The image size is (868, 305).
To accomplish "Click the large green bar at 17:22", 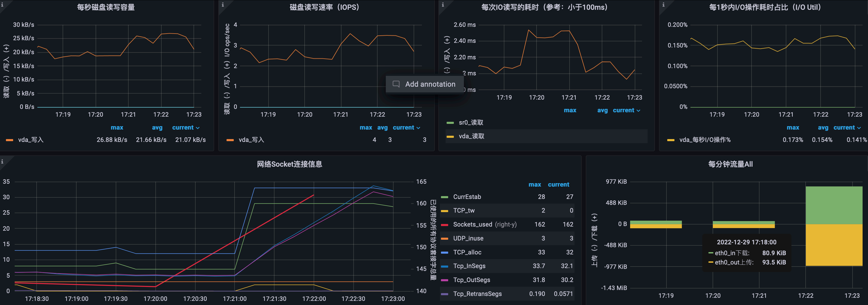I will point(834,205).
